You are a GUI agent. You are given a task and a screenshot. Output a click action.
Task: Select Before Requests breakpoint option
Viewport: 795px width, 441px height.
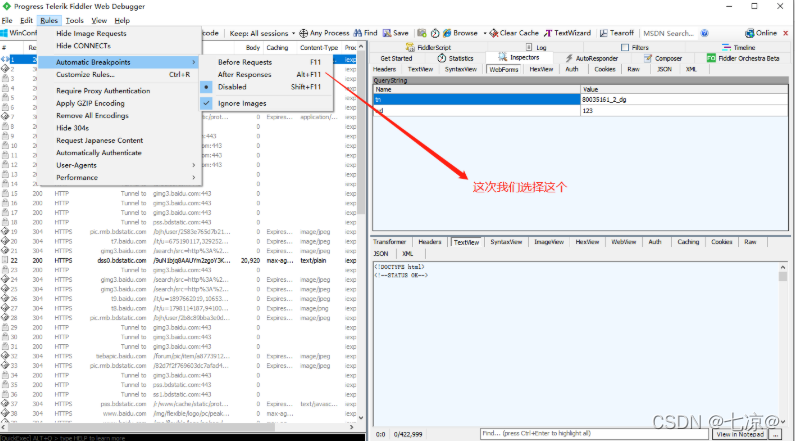[245, 62]
